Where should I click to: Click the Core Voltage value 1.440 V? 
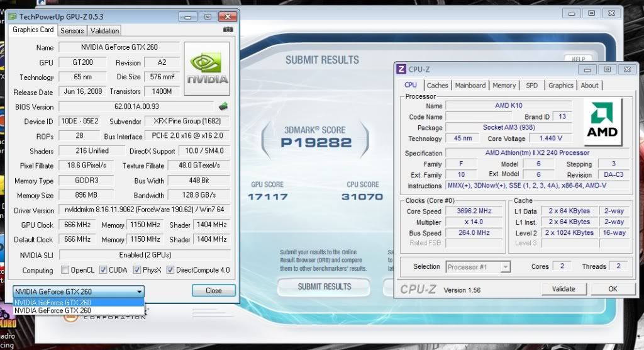click(550, 138)
